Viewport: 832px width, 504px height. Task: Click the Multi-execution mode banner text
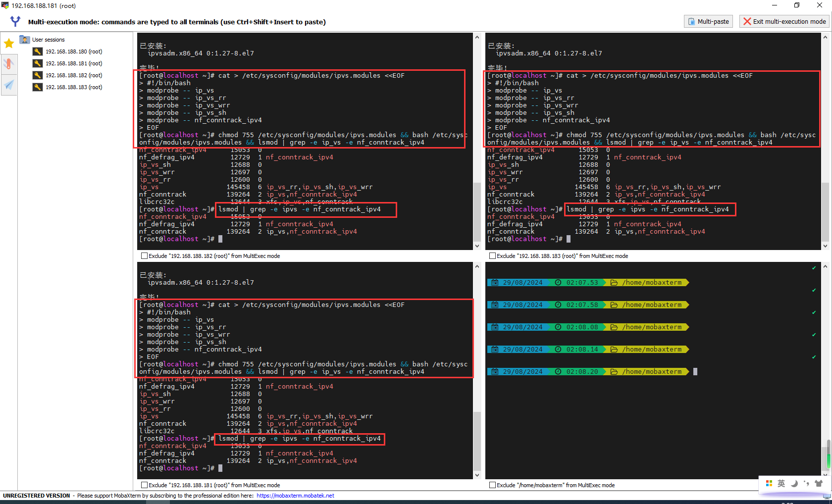(x=177, y=22)
